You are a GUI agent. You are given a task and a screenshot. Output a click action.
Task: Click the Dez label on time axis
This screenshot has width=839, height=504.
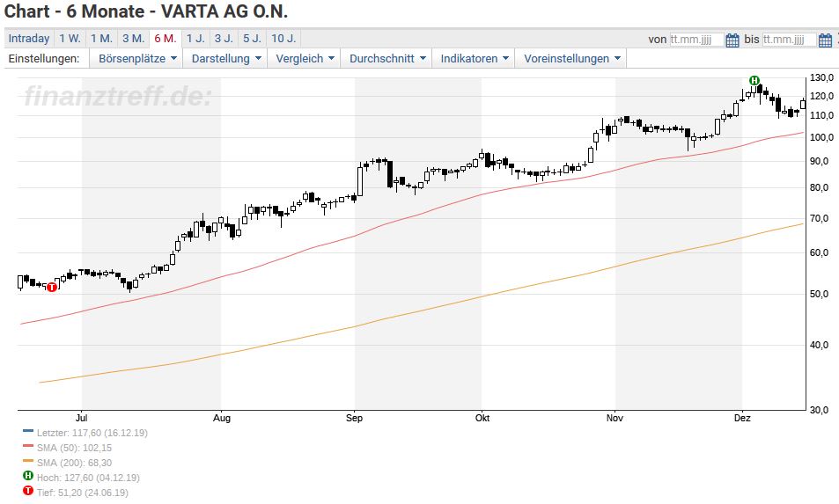click(742, 418)
